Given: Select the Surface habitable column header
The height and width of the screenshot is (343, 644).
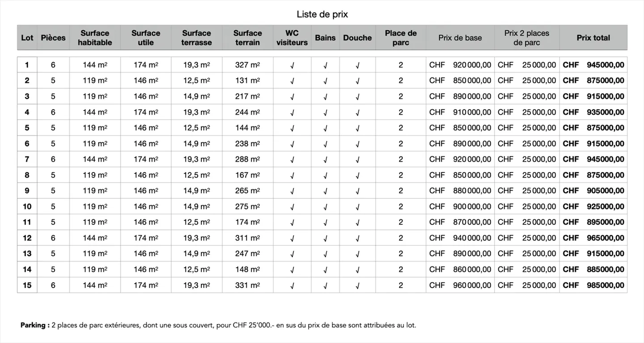Looking at the screenshot, I should [95, 38].
